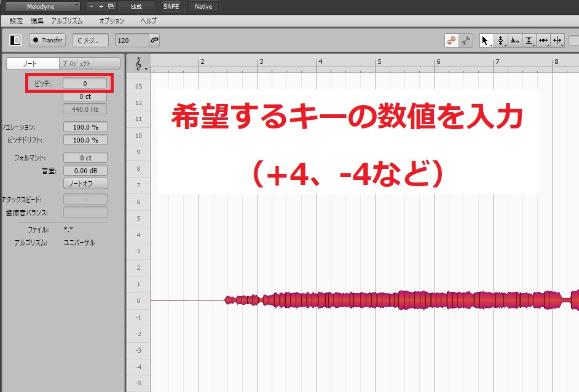Switch to the プロジェクト tab
This screenshot has height=392, width=579.
tap(89, 63)
